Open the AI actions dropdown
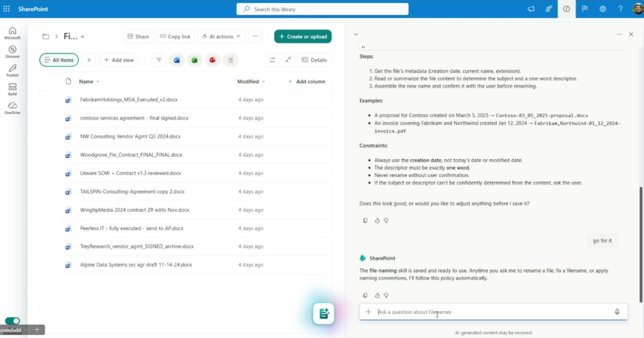Viewport: 644px width, 338px height. tap(221, 37)
